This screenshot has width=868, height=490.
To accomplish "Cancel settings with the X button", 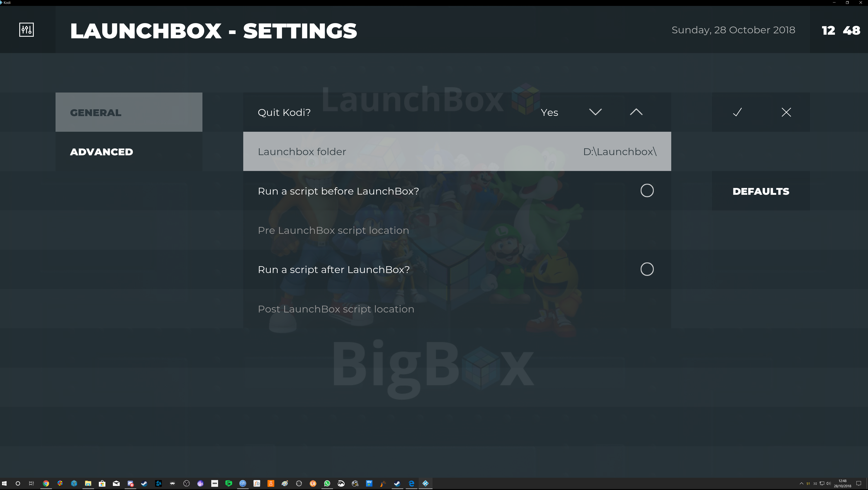I will pyautogui.click(x=786, y=112).
